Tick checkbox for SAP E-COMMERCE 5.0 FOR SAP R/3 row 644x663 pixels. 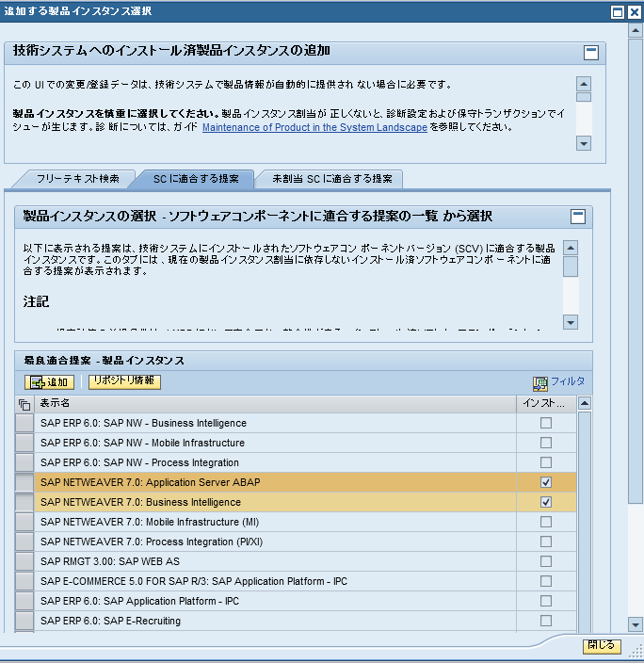pyautogui.click(x=546, y=581)
